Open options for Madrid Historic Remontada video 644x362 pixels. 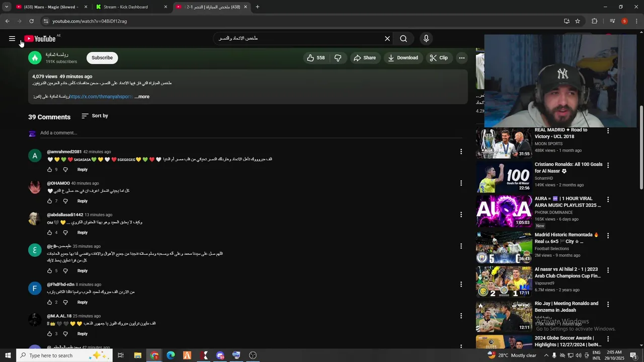[608, 235]
